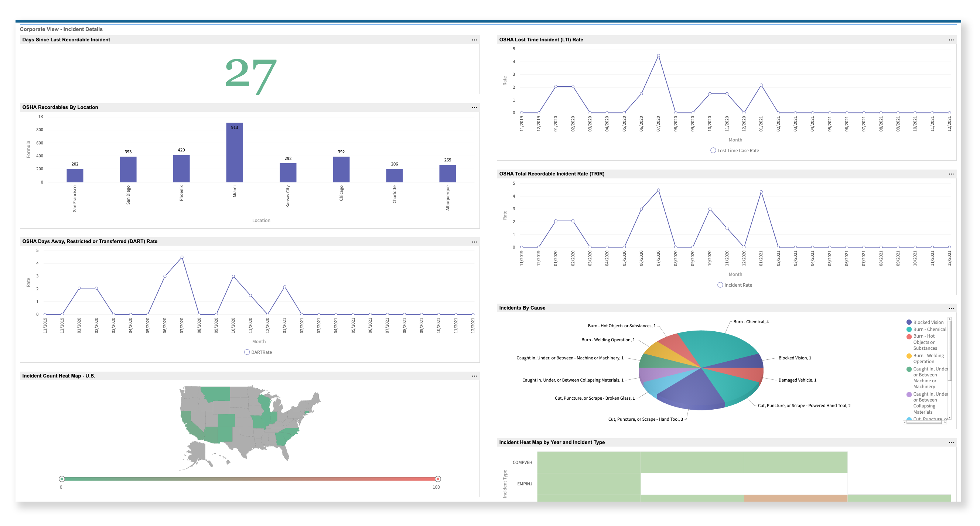
Task: Open options menu for Incidents By Cause
Action: (952, 308)
